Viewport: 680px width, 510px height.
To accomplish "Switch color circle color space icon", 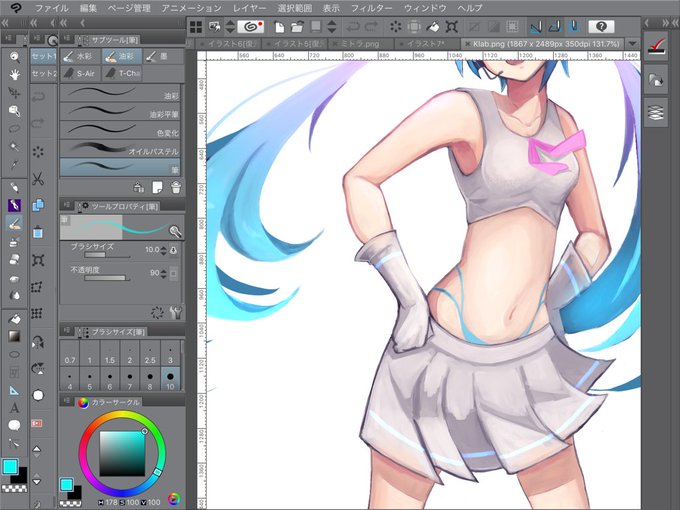I will 173,499.
